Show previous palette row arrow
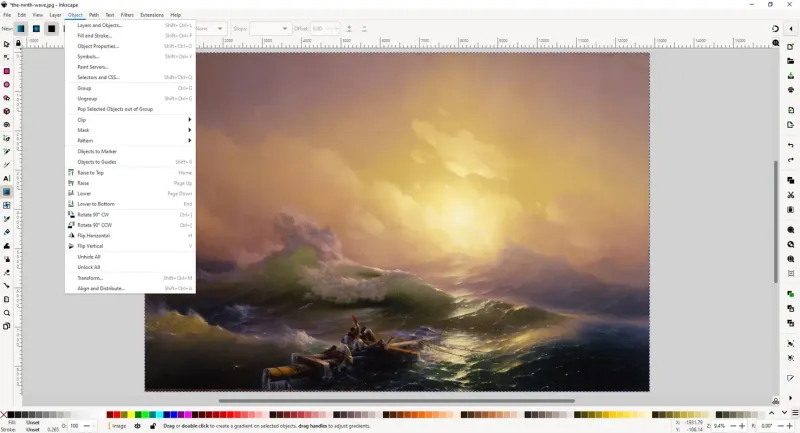800x433 pixels. [x=771, y=413]
